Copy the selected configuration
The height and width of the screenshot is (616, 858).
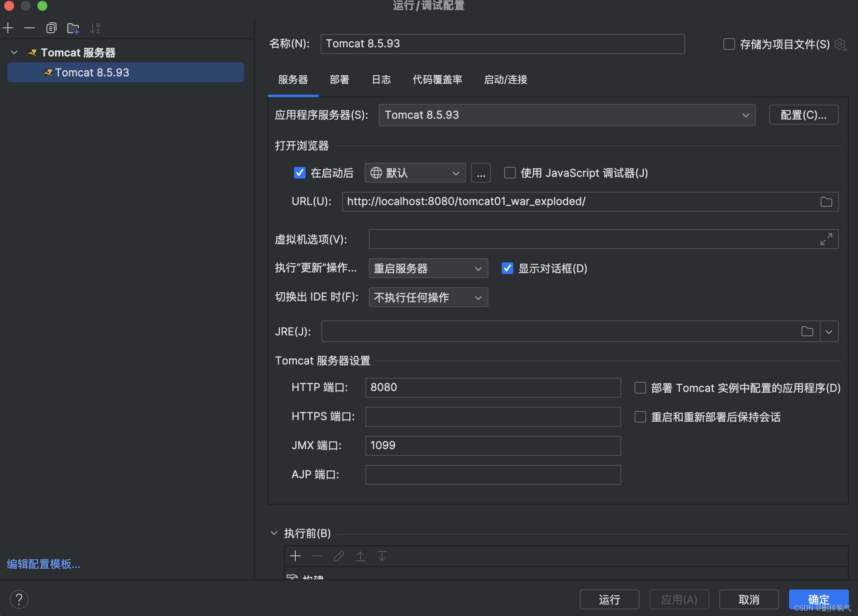[x=51, y=28]
